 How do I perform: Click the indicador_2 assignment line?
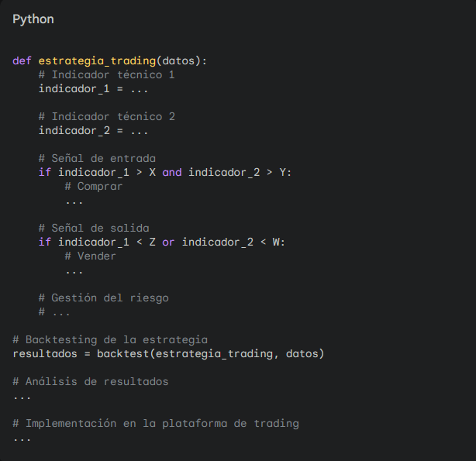(93, 130)
